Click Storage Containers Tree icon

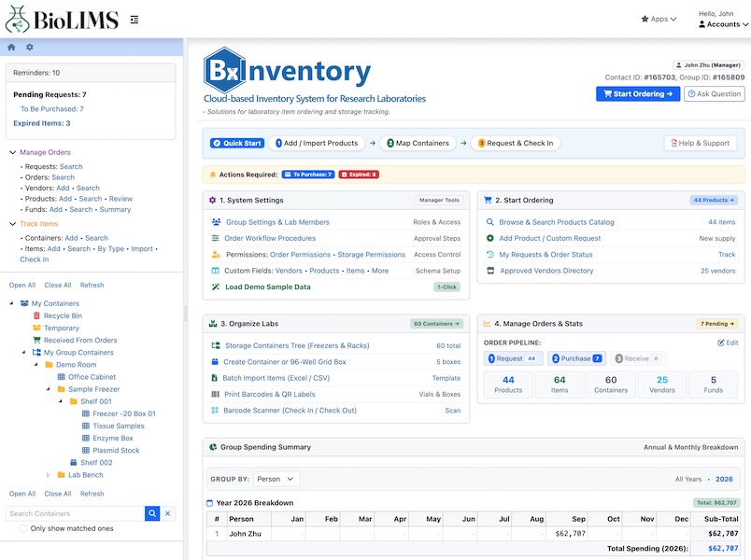[216, 345]
